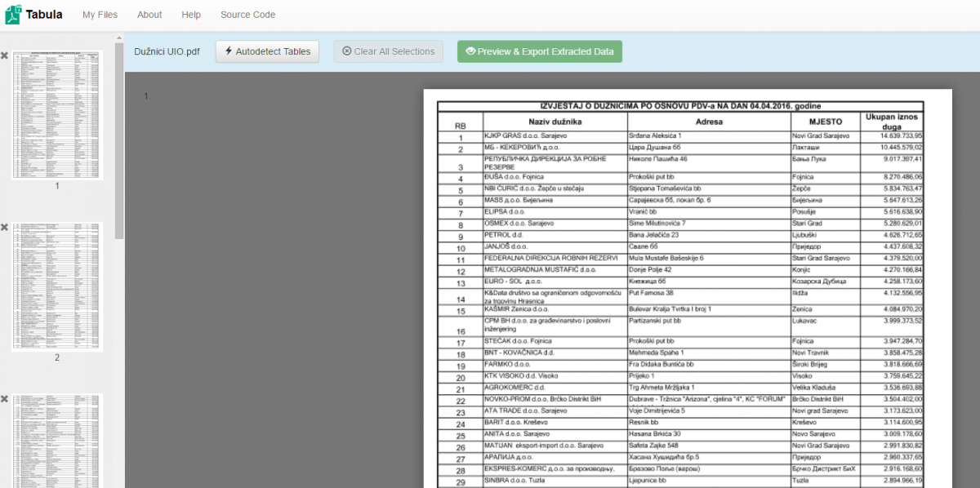Screen dimensions: 980x488
Task: Remove page 2 with its X icon
Action: (x=5, y=227)
